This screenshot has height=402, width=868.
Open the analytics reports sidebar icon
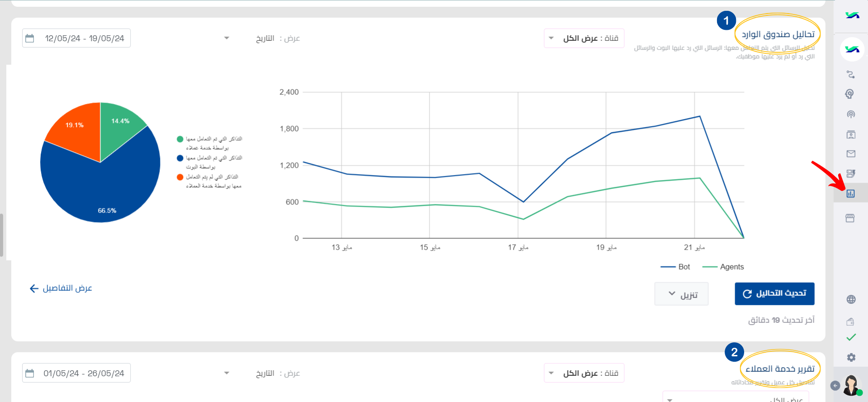pos(850,194)
